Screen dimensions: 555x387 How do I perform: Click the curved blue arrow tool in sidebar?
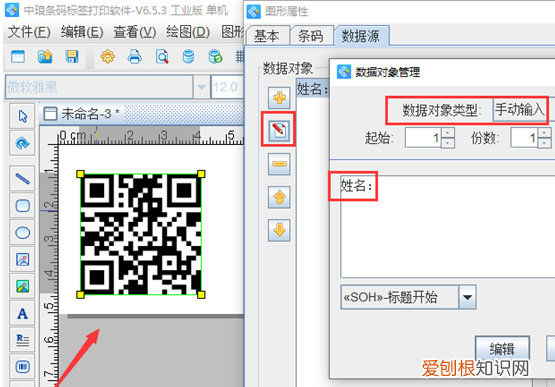[22, 143]
